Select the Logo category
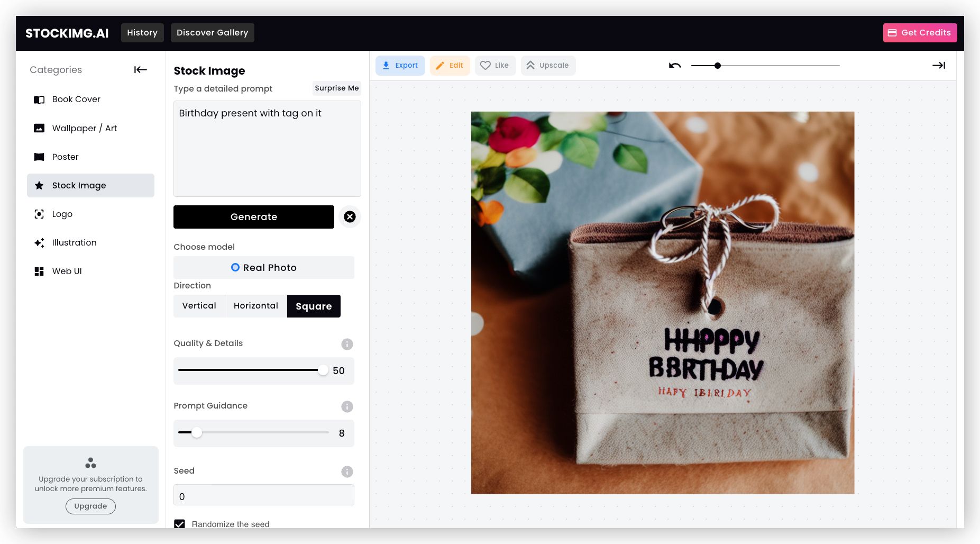The height and width of the screenshot is (544, 980). tap(90, 214)
